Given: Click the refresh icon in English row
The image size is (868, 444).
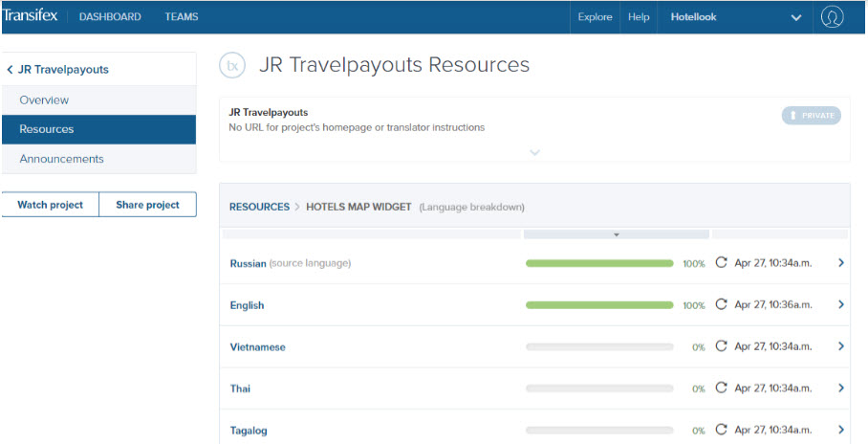Looking at the screenshot, I should [721, 304].
